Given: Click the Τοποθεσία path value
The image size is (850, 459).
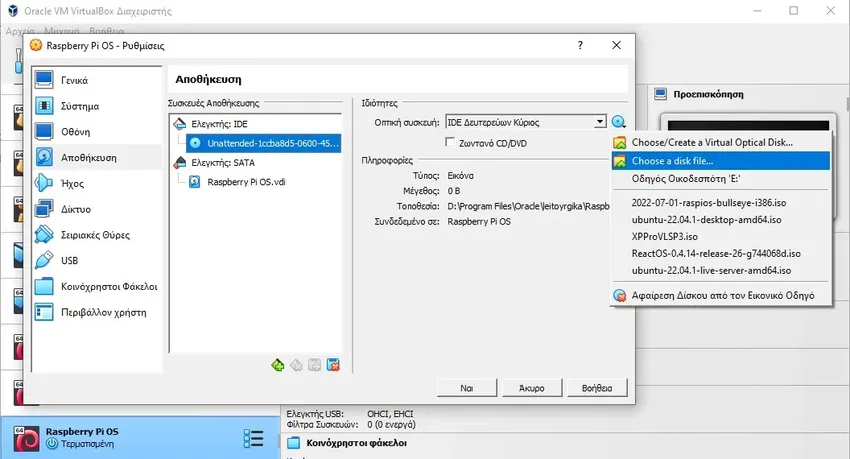Looking at the screenshot, I should click(x=529, y=206).
